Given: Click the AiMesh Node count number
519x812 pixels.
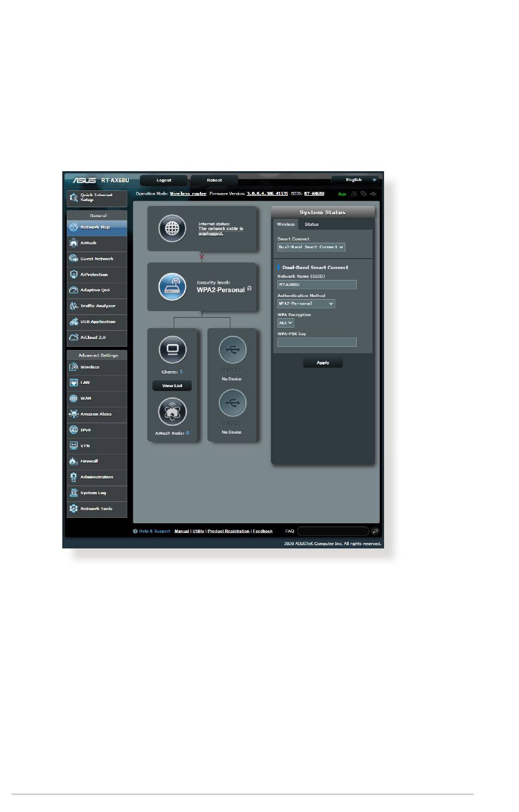Looking at the screenshot, I should click(187, 434).
